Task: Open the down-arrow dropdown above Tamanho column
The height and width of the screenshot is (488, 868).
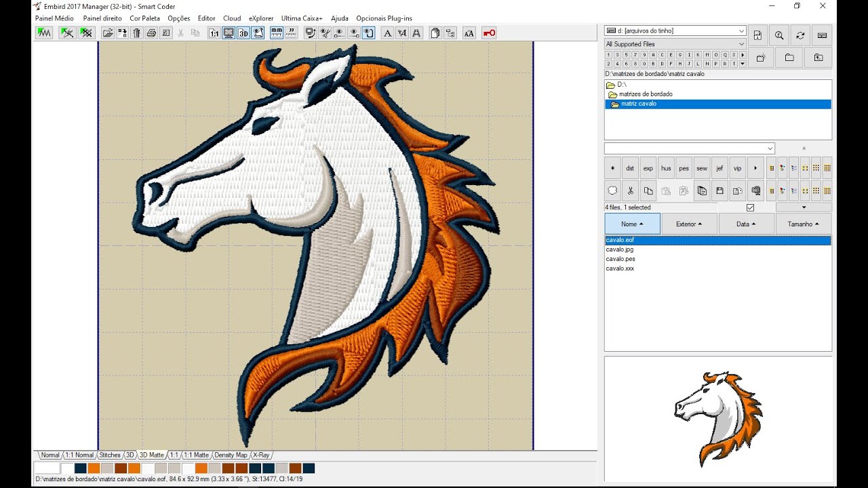Action: (x=804, y=207)
